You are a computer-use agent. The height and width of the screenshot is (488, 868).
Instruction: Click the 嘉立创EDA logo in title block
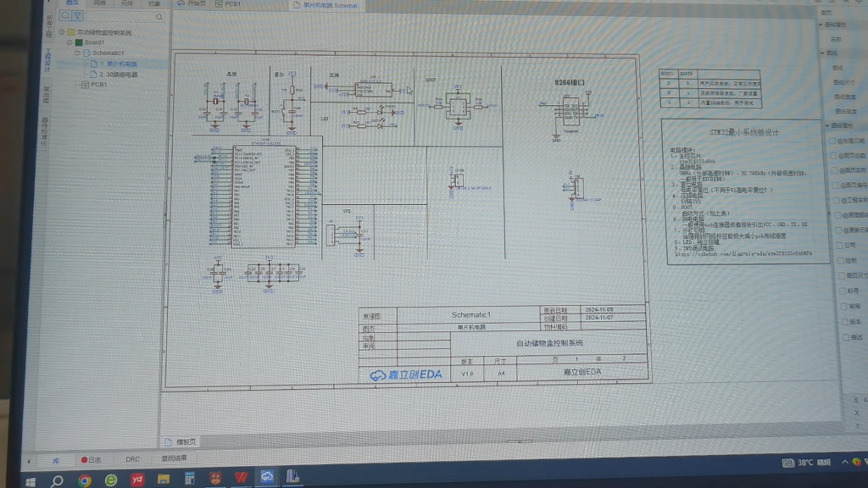406,375
